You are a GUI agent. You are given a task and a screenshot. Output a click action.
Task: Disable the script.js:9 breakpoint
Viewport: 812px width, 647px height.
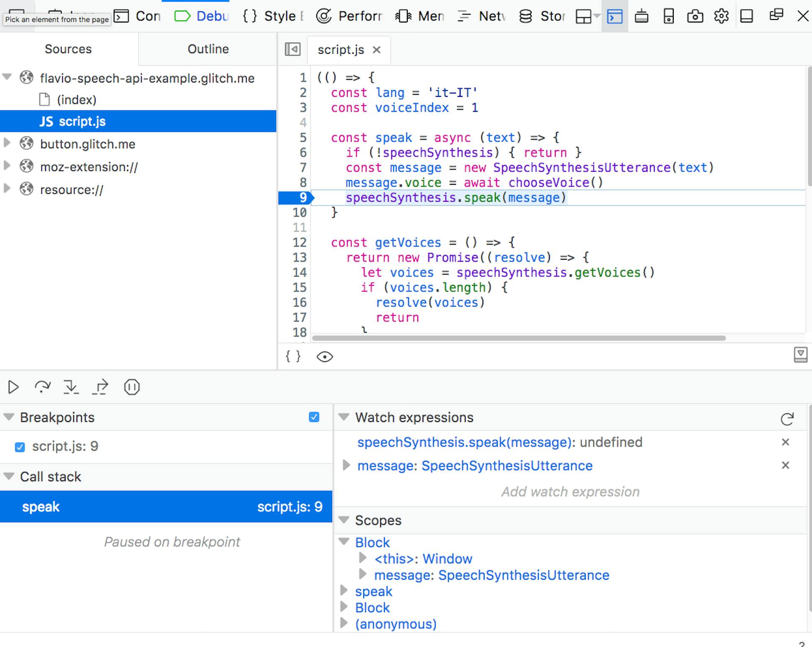pos(20,447)
